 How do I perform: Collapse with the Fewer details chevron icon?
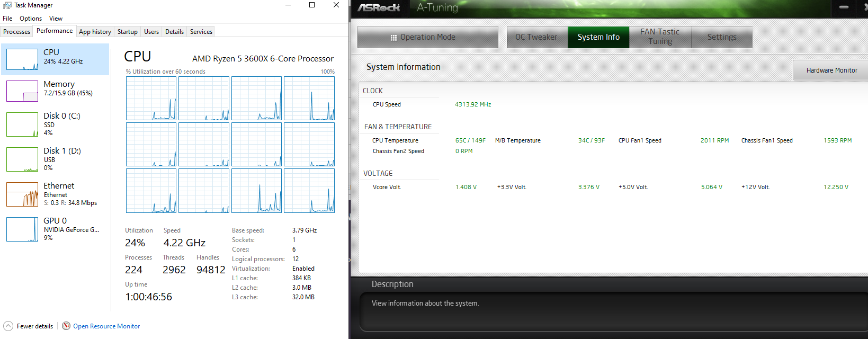click(8, 326)
